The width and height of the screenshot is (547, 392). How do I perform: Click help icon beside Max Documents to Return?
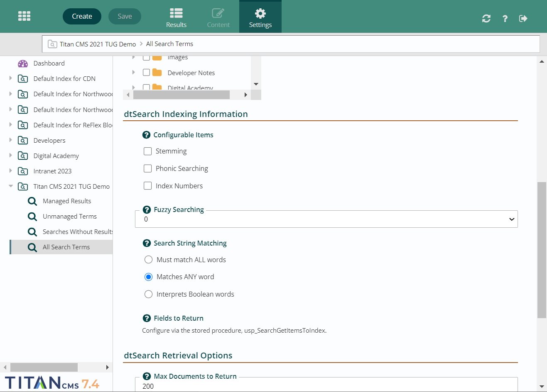click(x=147, y=376)
